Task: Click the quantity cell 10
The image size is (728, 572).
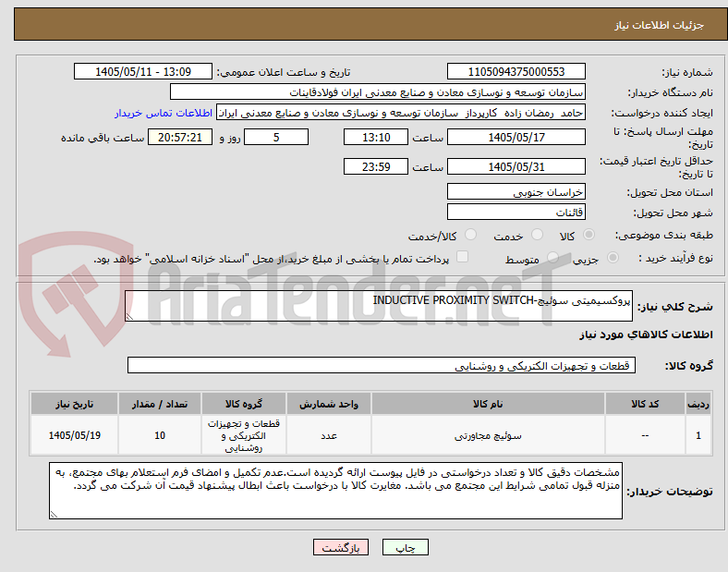Action: (160, 435)
